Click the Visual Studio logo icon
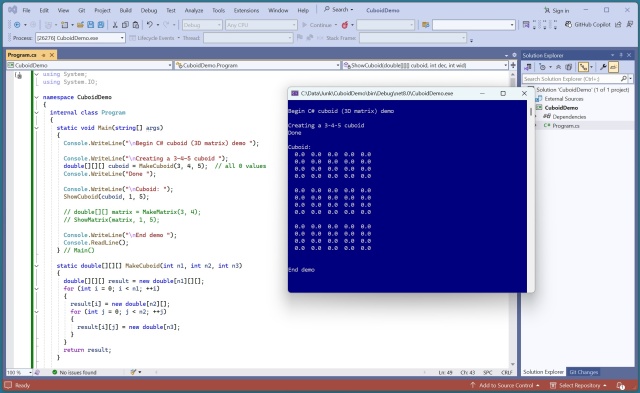This screenshot has width=640, height=393. click(13, 10)
